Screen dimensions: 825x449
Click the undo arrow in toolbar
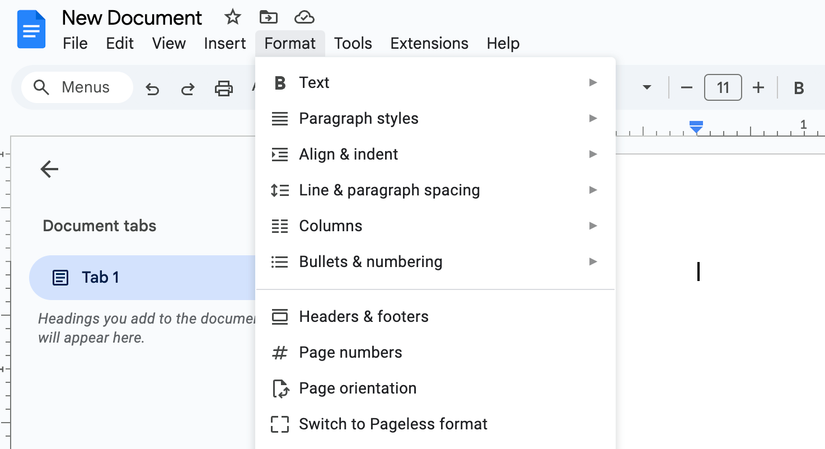click(x=152, y=88)
